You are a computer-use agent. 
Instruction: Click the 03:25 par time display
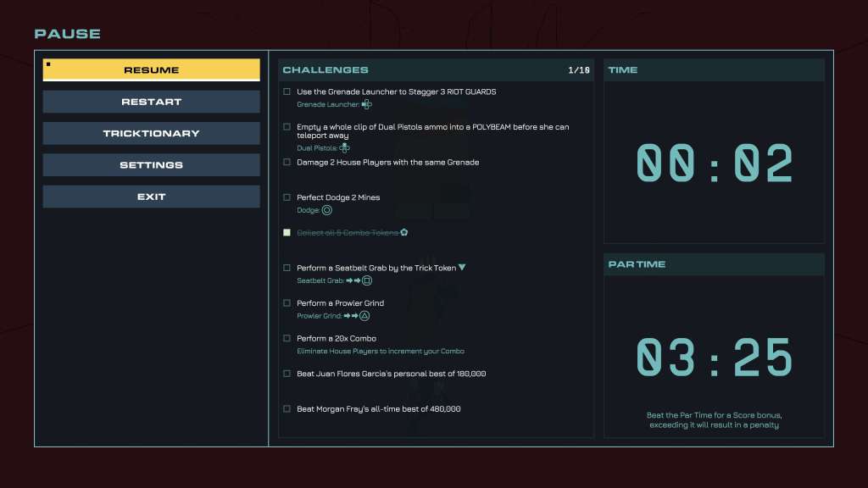tap(714, 358)
